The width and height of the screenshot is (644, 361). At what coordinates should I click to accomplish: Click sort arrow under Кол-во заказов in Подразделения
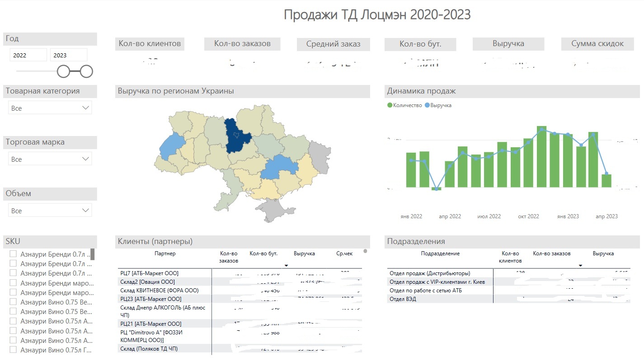tap(581, 265)
